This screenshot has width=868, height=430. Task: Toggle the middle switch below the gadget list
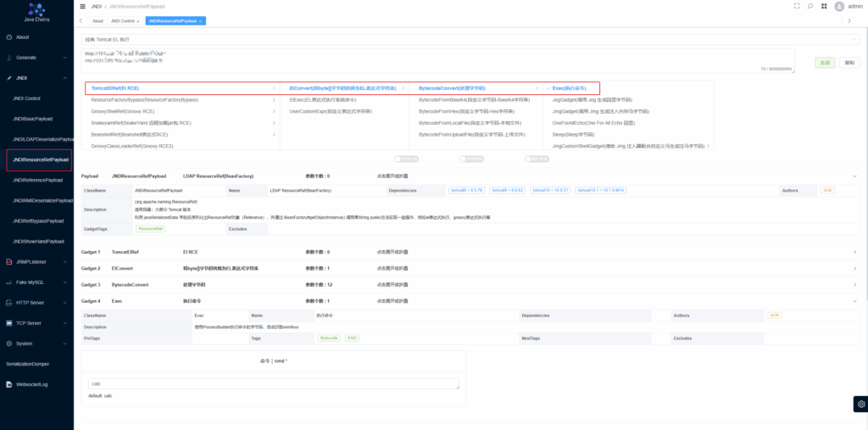[x=472, y=158]
